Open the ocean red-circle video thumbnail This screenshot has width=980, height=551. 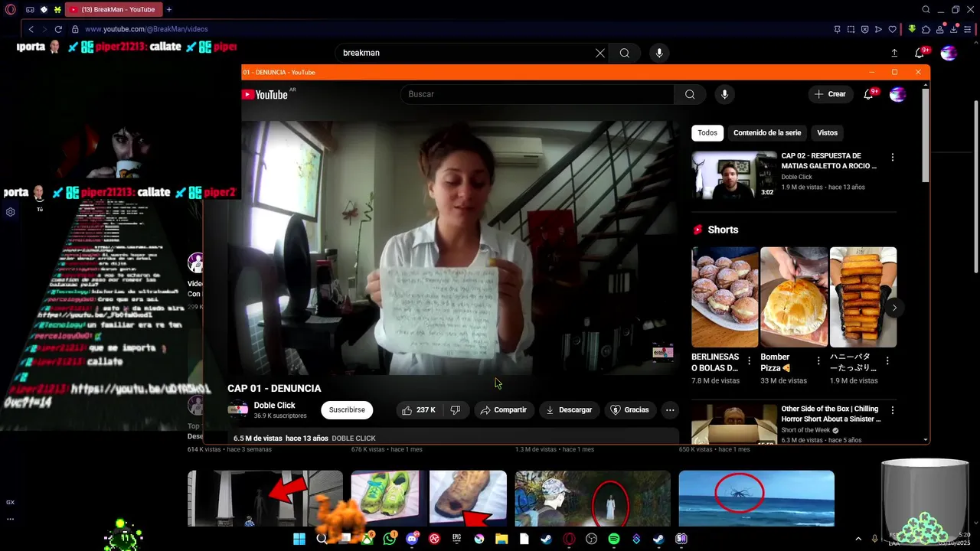[756, 498]
